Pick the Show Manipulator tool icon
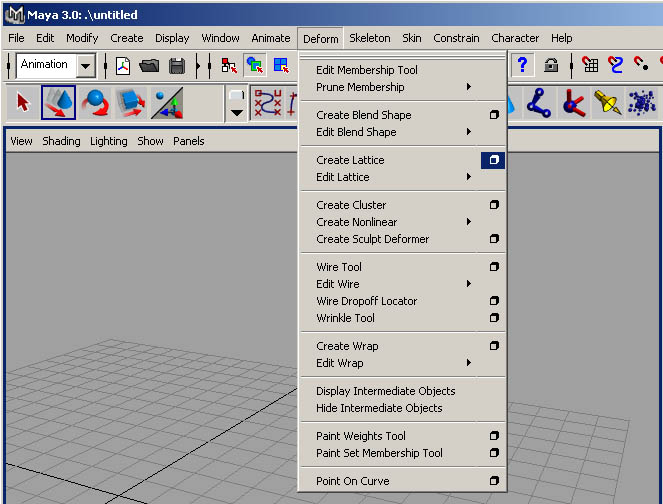Screen dimensions: 663x504 coord(167,102)
